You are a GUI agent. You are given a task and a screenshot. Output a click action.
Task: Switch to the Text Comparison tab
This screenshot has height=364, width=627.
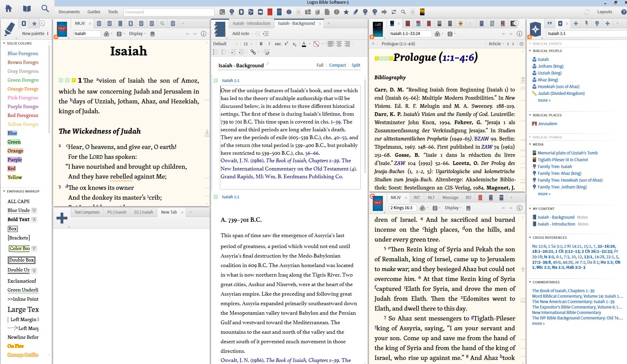click(87, 212)
